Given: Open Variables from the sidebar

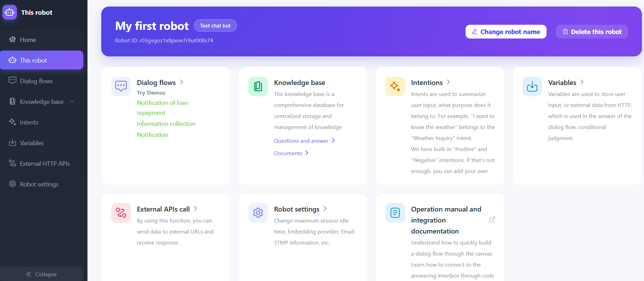Looking at the screenshot, I should (42, 143).
